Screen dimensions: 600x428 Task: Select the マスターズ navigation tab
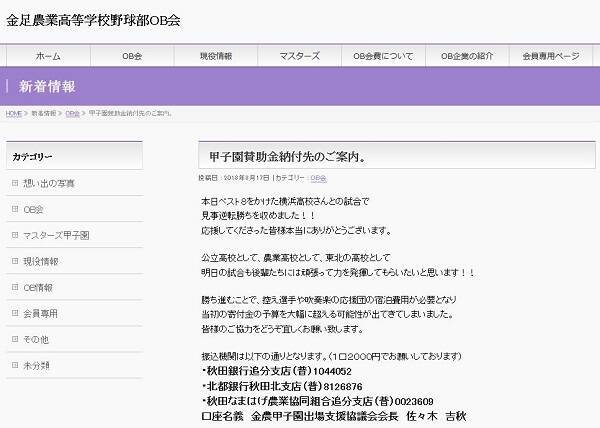tap(299, 56)
